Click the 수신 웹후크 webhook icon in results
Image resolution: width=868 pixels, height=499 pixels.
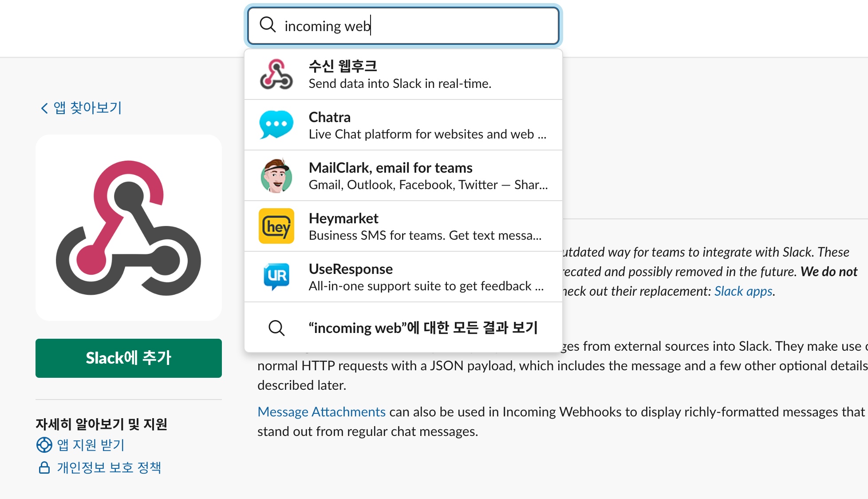click(276, 75)
